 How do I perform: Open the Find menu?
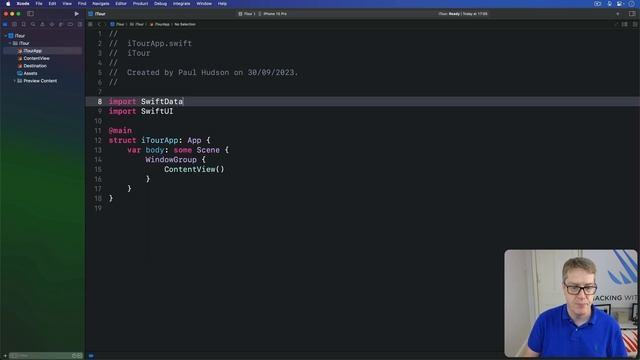pyautogui.click(x=82, y=4)
